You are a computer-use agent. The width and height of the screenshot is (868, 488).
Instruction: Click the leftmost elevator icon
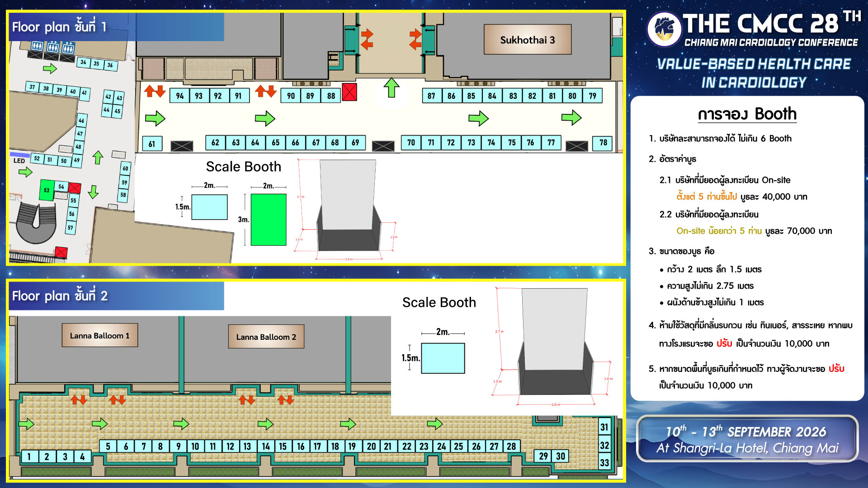click(x=37, y=46)
